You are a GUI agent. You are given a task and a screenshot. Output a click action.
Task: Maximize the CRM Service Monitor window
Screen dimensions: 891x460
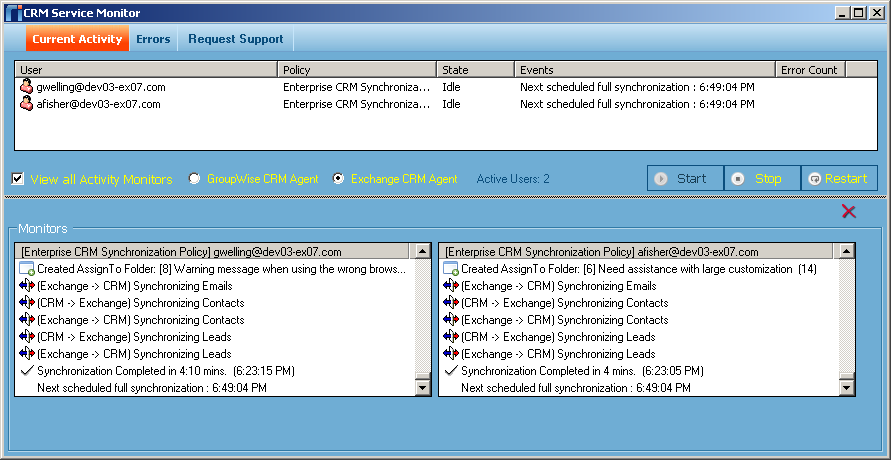pos(859,12)
